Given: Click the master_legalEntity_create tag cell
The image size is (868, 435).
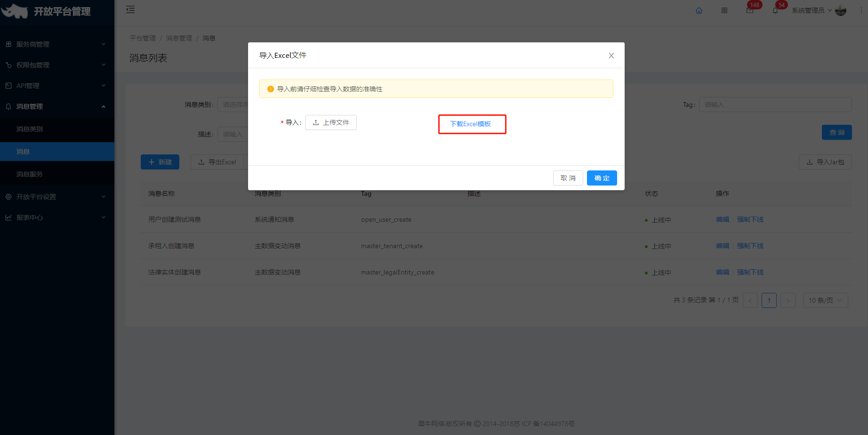Looking at the screenshot, I should (x=398, y=272).
